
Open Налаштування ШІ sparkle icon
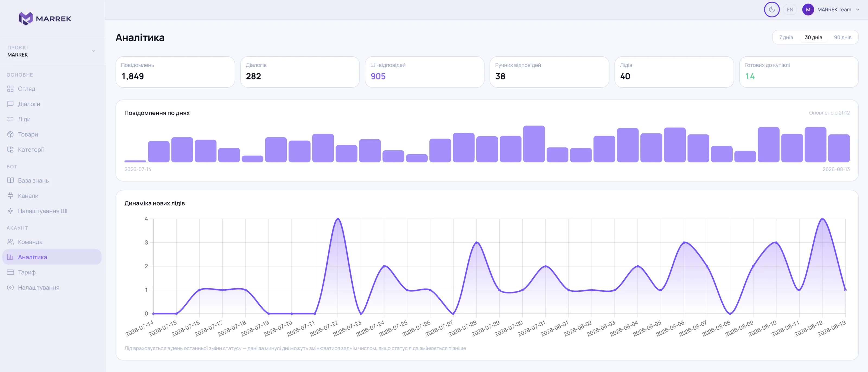[x=11, y=211]
